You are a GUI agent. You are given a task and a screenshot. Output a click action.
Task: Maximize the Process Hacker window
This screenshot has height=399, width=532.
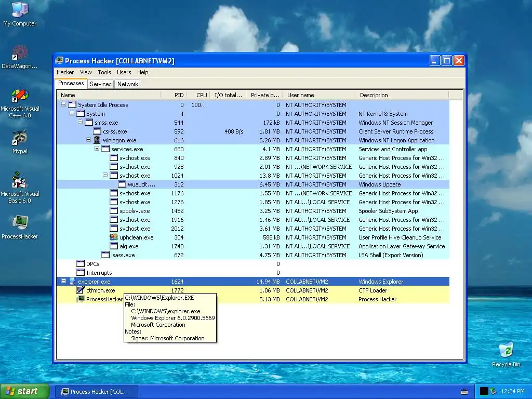point(447,61)
